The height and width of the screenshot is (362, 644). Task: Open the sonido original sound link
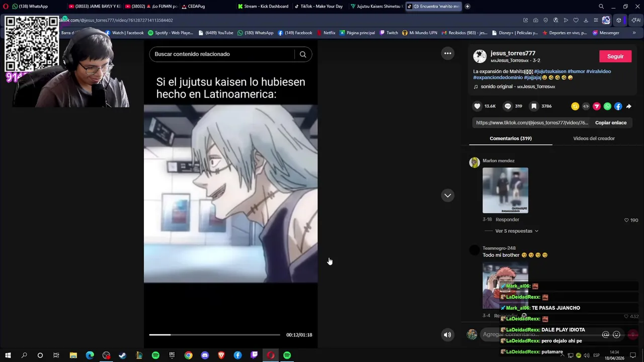click(518, 86)
